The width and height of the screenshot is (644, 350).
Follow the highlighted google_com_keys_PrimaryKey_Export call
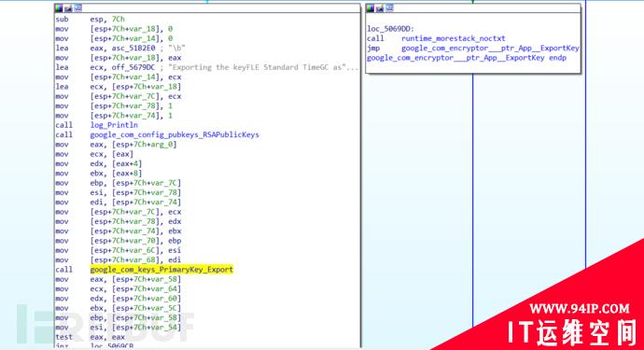coord(161,270)
